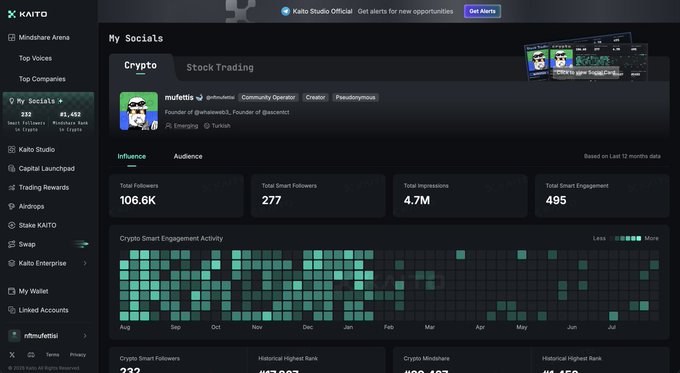Viewport: 680px width, 373px height.
Task: Click the sparkle icon next to My Socials
Action: 60,101
